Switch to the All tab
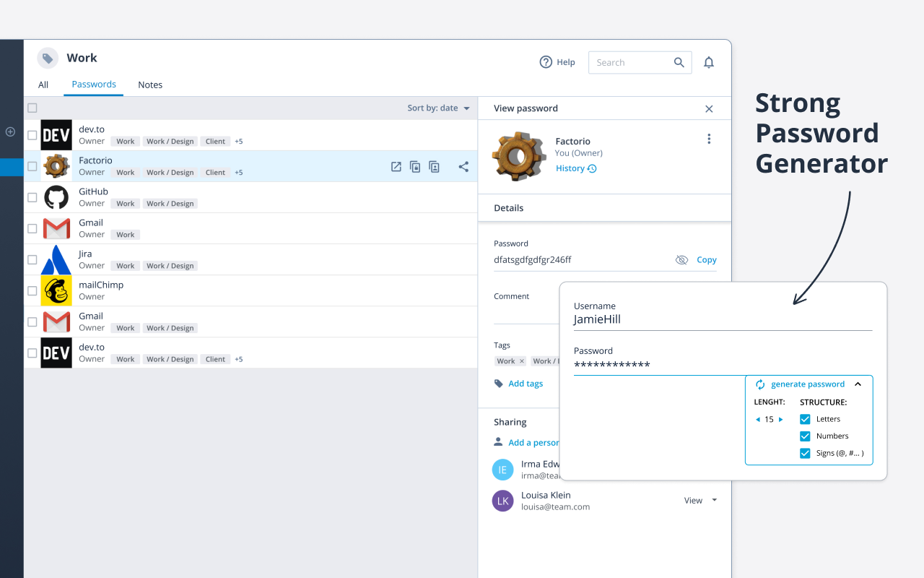Image resolution: width=924 pixels, height=578 pixels. 43,85
